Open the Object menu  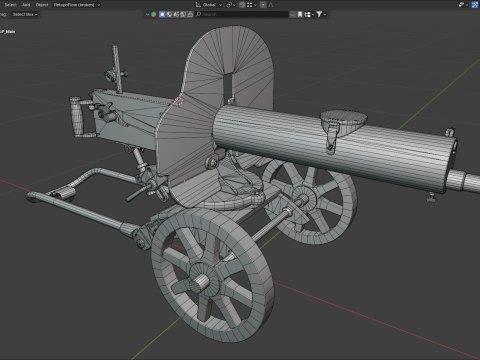pos(42,5)
